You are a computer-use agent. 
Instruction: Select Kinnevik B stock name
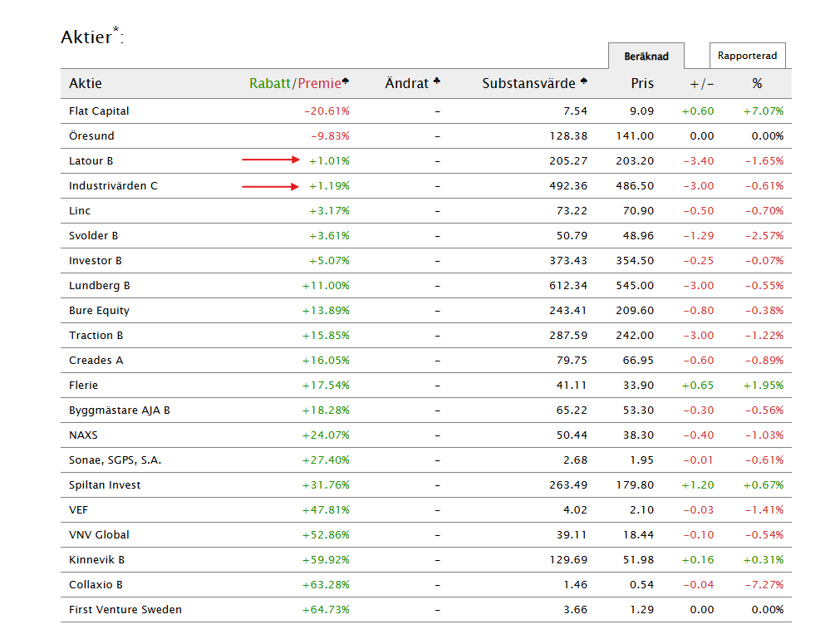pos(97,560)
